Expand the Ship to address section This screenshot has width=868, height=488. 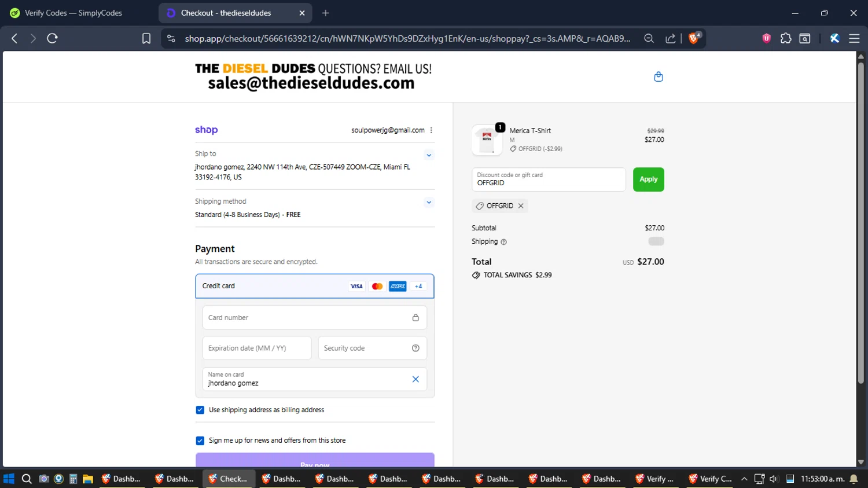coord(429,155)
